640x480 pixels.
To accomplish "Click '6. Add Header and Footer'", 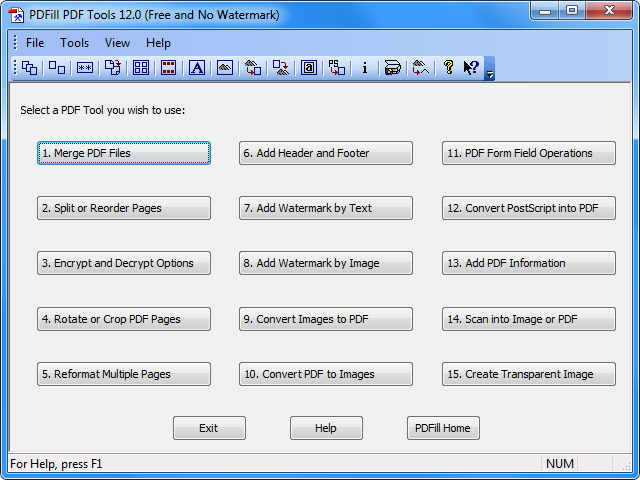I will point(326,153).
